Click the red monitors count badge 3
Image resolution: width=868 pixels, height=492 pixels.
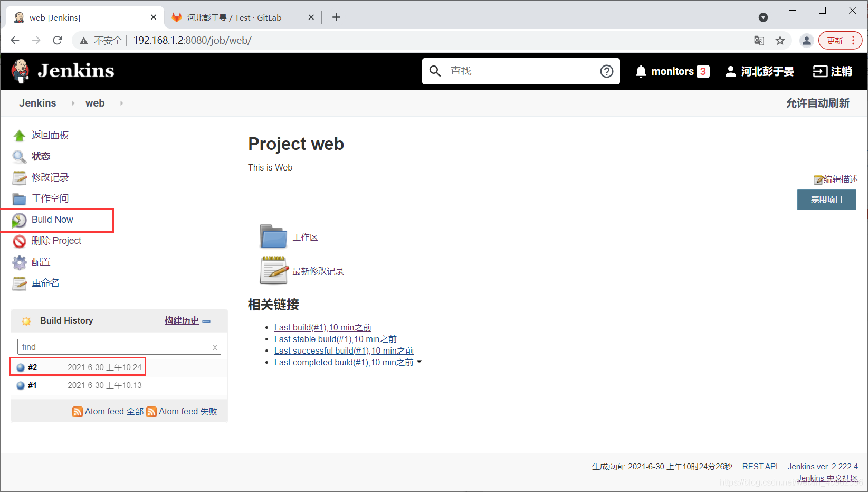(703, 71)
